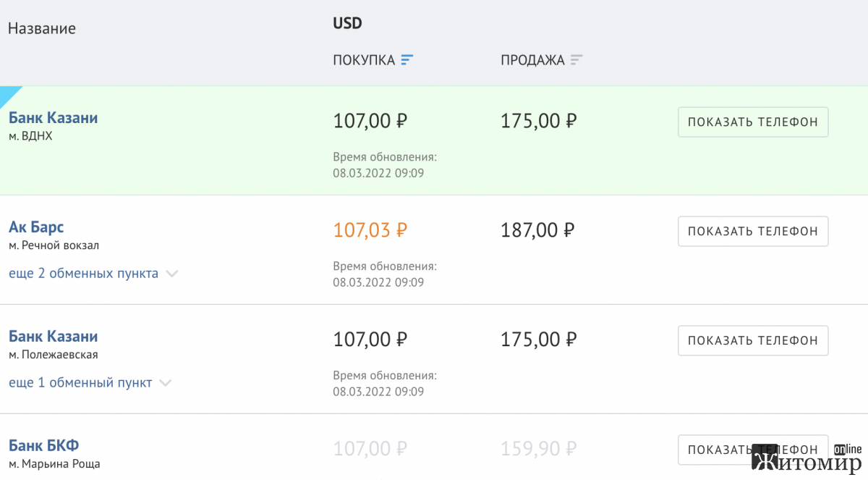Screen dimensions: 868x480
Task: Click Название column header
Action: pyautogui.click(x=42, y=29)
